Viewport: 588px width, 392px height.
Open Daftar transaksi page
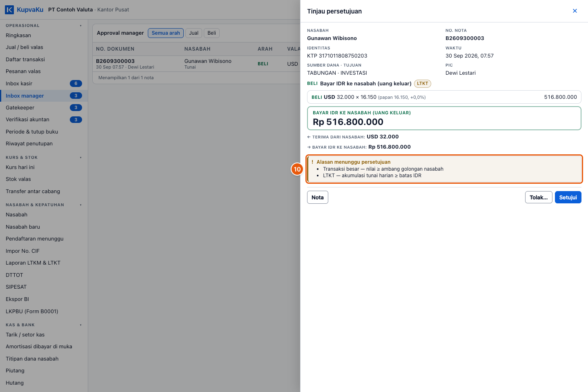44,60
